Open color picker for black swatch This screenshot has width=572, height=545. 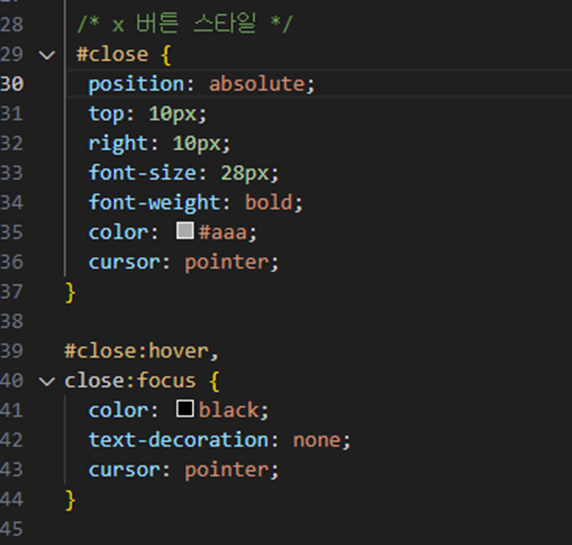pos(185,409)
